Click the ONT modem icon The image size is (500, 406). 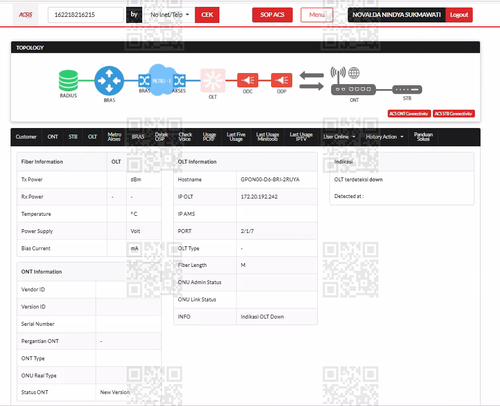pos(353,89)
